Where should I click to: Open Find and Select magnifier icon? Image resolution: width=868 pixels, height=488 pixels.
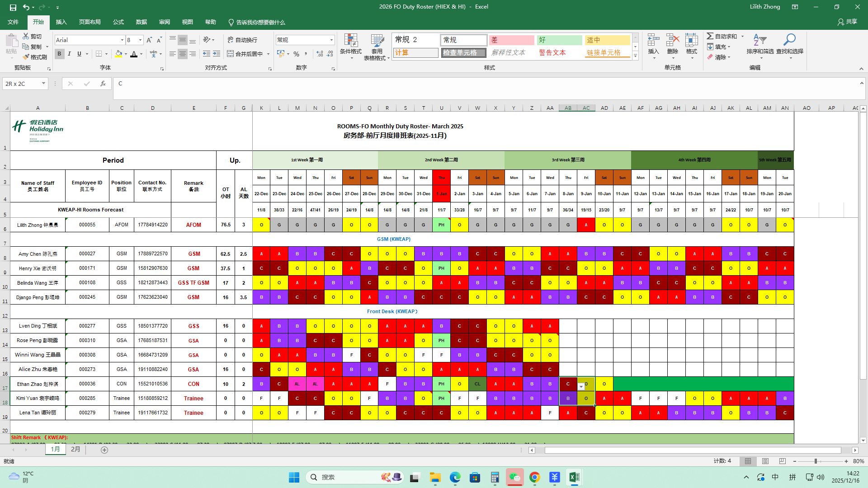(x=789, y=41)
